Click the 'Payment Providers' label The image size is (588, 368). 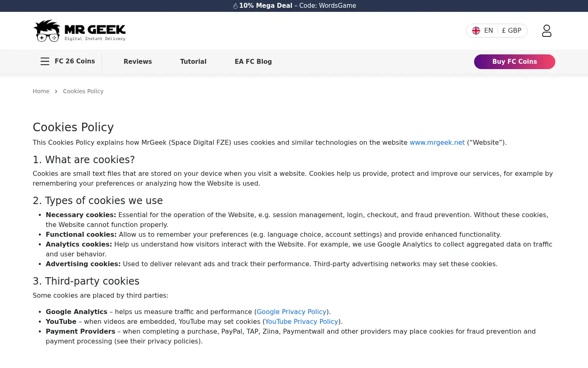[80, 331]
